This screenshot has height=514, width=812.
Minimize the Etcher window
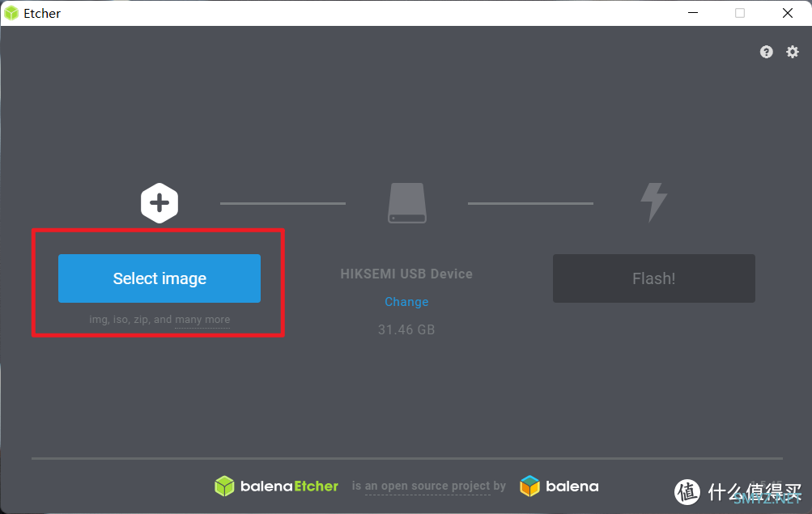coord(693,13)
